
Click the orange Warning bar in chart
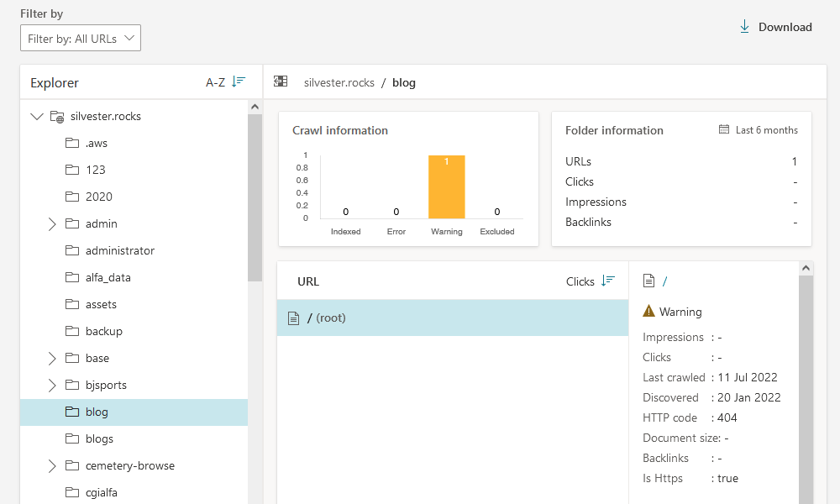click(446, 187)
